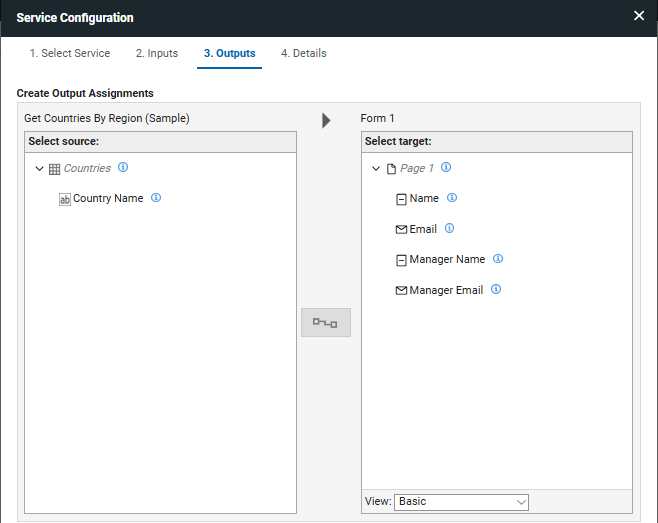
Task: Select Country Name as the source
Action: pos(108,199)
